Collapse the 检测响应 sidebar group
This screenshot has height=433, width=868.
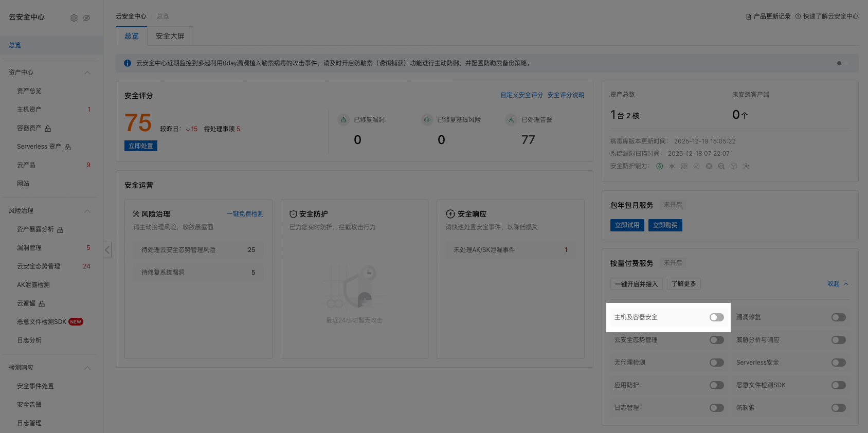(x=87, y=368)
